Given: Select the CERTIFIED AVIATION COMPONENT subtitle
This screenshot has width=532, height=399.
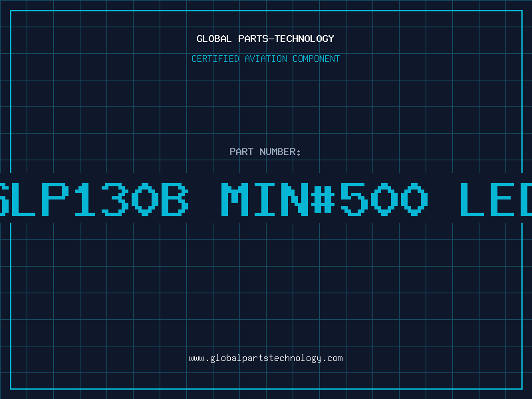Looking at the screenshot, I should click(265, 59).
